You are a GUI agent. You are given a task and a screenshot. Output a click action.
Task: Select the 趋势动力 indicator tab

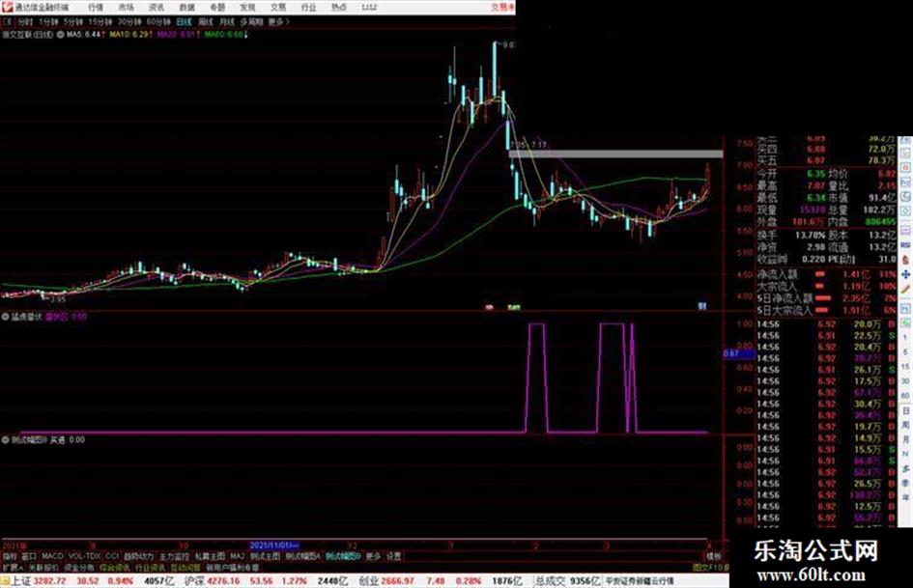[138, 556]
